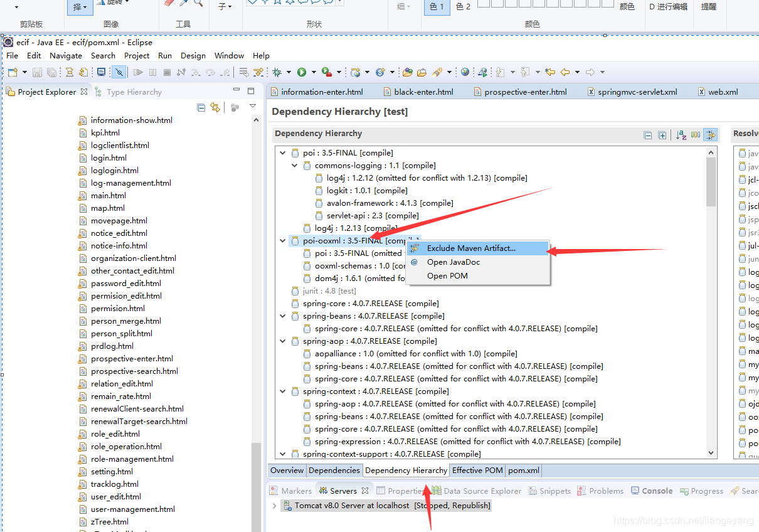This screenshot has height=532, width=759.
Task: Select login.html in Project Explorer
Action: click(109, 157)
